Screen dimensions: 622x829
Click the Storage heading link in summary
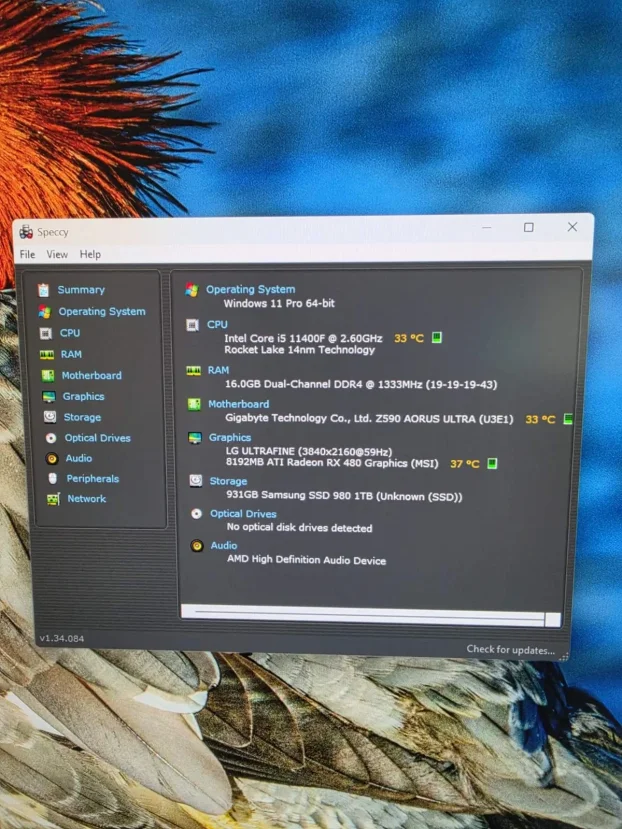point(228,481)
